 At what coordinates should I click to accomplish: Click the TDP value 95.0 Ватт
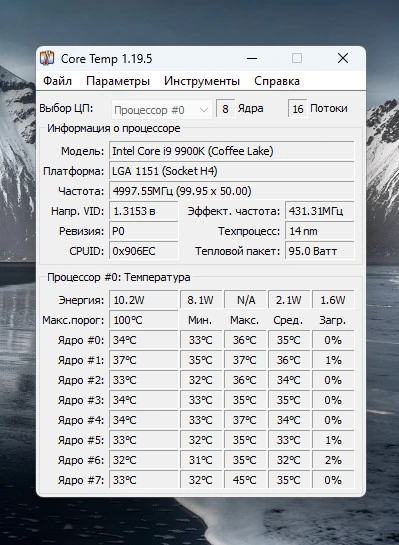click(319, 251)
